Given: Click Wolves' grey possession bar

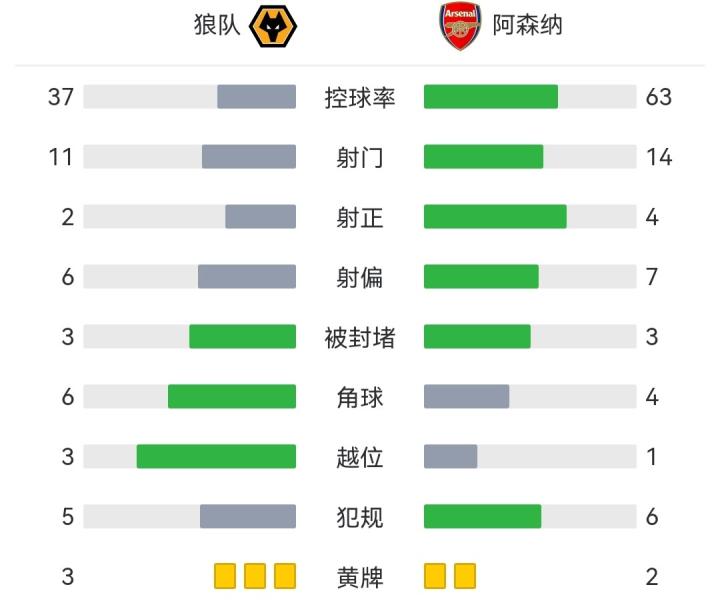Looking at the screenshot, I should (x=257, y=97).
